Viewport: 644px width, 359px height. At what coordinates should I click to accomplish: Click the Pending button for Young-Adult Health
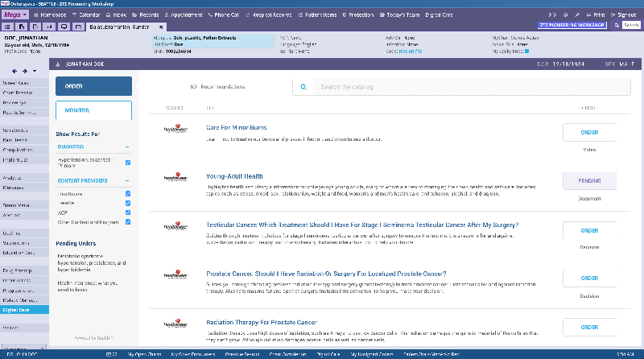coord(589,181)
